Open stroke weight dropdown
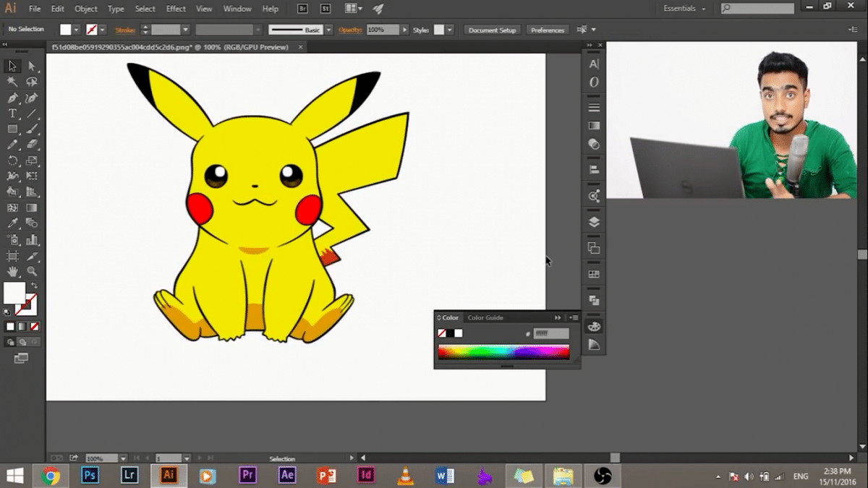This screenshot has height=488, width=868. 186,30
